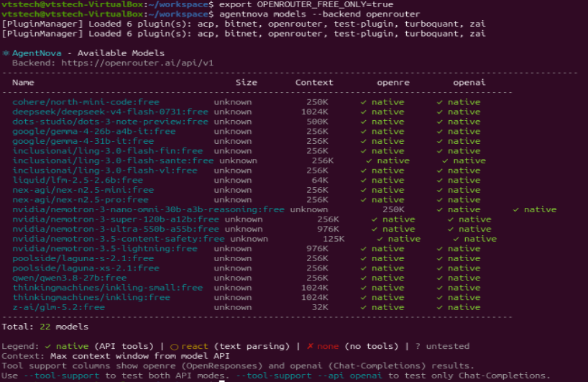Click openre checkmark in liquid/lfm-2.5 row
This screenshot has width=588, height=382.
pos(364,180)
